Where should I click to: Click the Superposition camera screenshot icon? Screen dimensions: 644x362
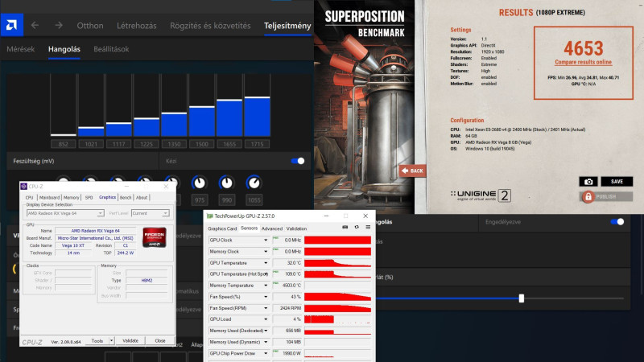pos(588,182)
